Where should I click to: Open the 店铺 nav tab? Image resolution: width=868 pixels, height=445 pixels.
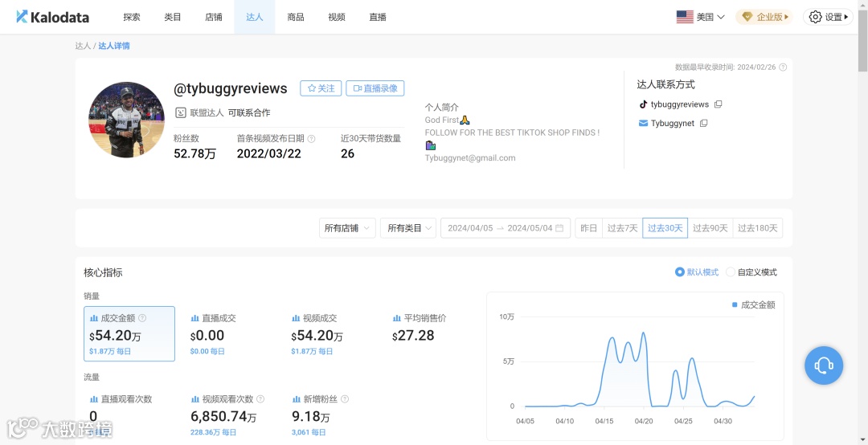click(x=214, y=17)
